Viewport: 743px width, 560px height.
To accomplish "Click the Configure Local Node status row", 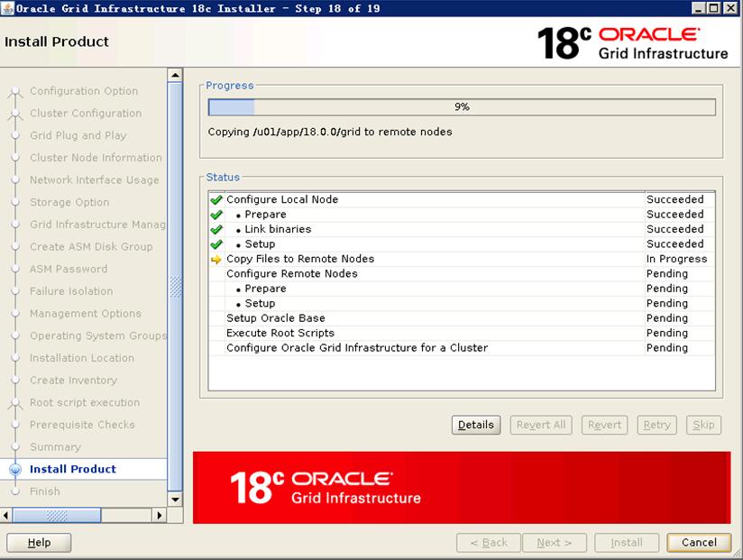I will tap(462, 199).
